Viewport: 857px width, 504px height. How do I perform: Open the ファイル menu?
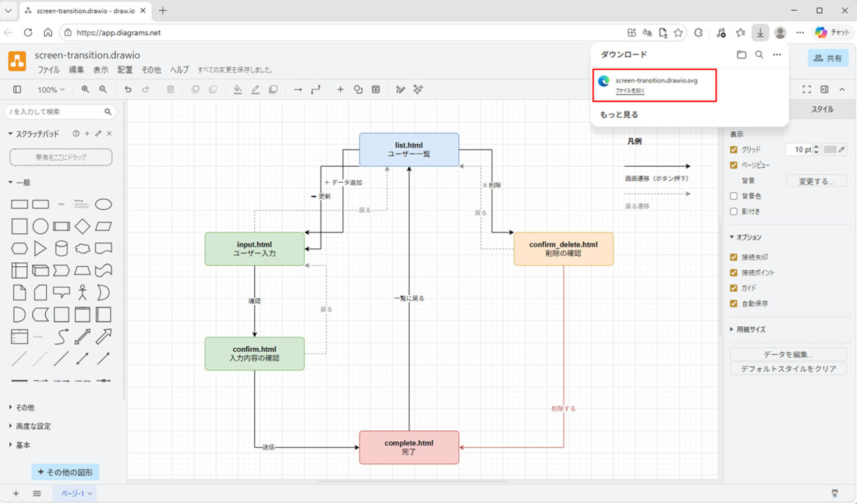[x=48, y=70]
